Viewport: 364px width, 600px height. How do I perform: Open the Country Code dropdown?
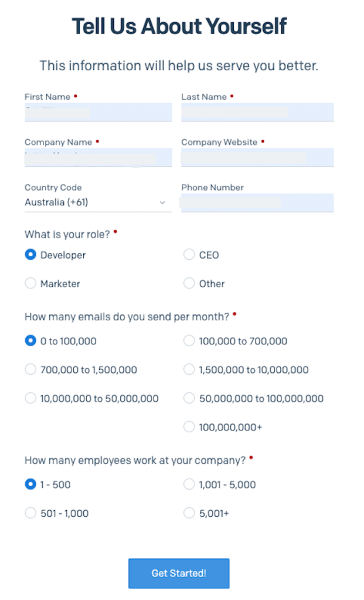(x=97, y=202)
